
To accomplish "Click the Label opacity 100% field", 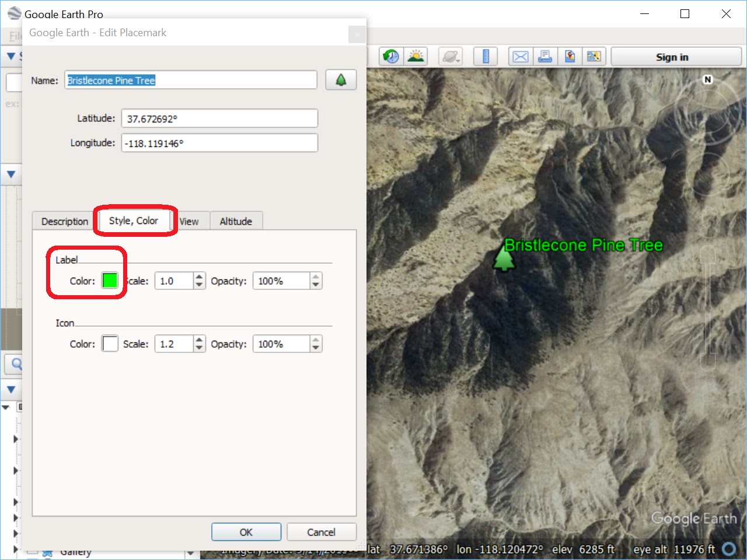I will pos(281,281).
